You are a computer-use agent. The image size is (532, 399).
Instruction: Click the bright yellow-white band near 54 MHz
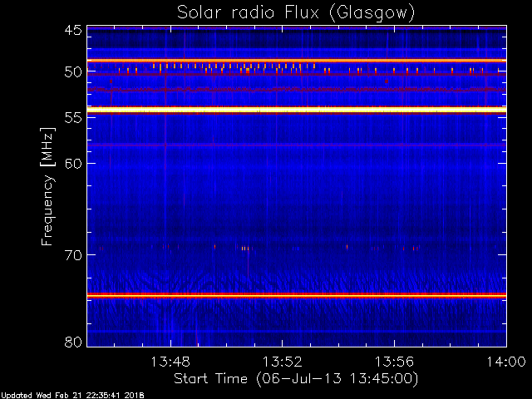point(297,110)
